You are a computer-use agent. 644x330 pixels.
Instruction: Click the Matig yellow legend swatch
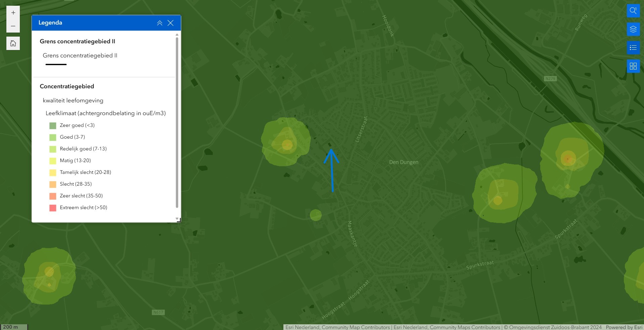pyautogui.click(x=53, y=161)
